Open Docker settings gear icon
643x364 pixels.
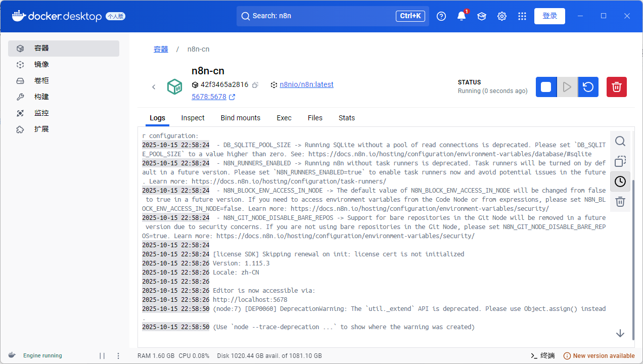pyautogui.click(x=502, y=16)
